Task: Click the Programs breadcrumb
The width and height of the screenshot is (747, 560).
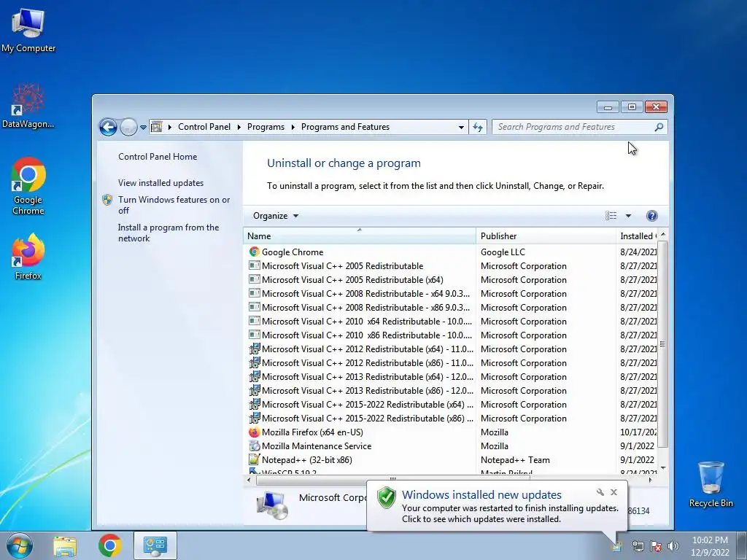Action: 266,127
